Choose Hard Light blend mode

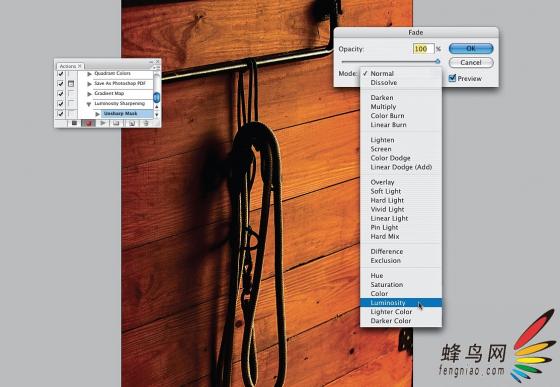pyautogui.click(x=401, y=200)
